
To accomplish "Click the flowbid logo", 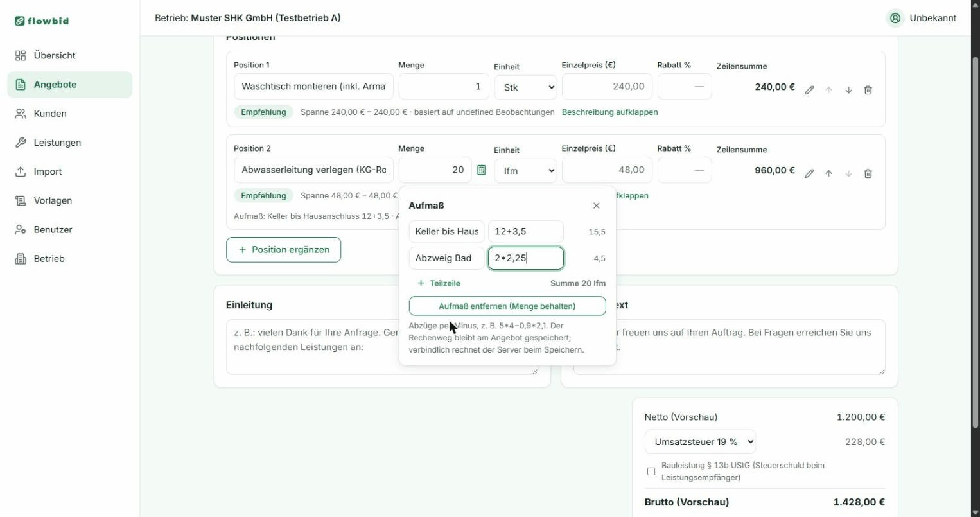I will pyautogui.click(x=42, y=21).
